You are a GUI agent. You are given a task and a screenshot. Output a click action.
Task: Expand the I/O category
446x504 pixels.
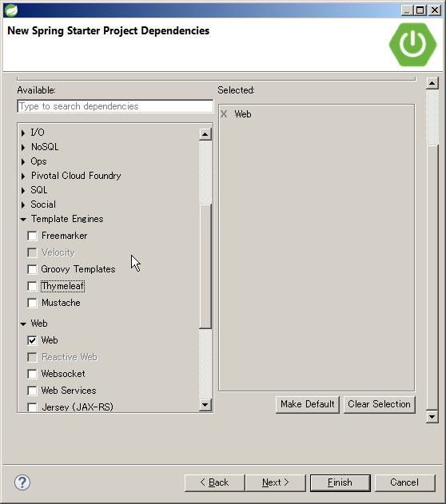tap(23, 133)
